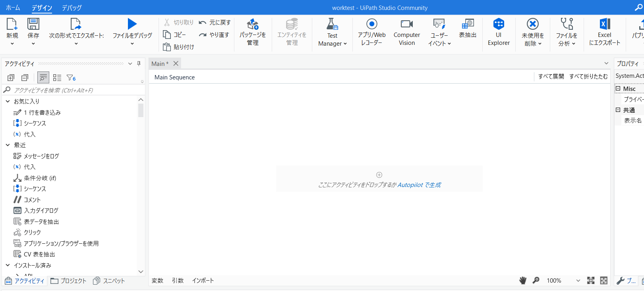This screenshot has height=291, width=644.
Task: Expand all activities tree icon
Action: pyautogui.click(x=11, y=78)
